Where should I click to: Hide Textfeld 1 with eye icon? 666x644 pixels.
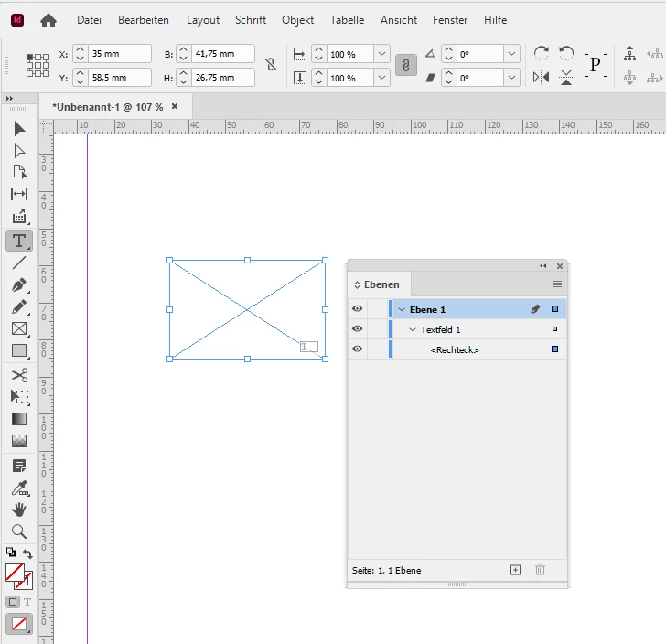pyautogui.click(x=357, y=328)
